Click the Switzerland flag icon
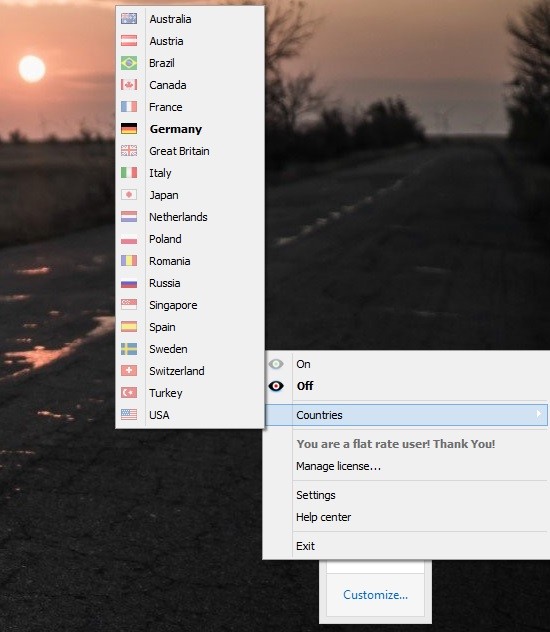Screen dimensions: 550x632 (x=129, y=370)
